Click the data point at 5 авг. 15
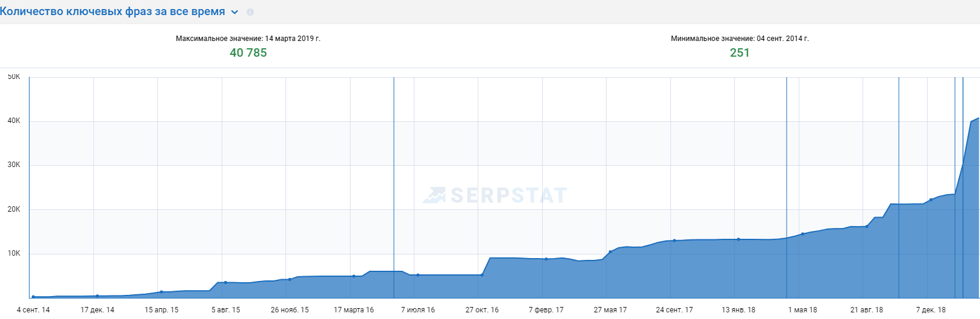Screen dimensions: 980x319 [x=225, y=282]
